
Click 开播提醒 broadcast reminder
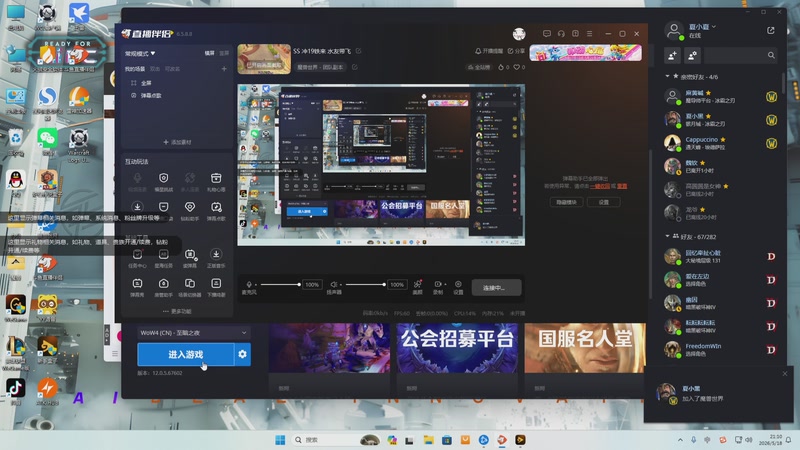point(489,51)
